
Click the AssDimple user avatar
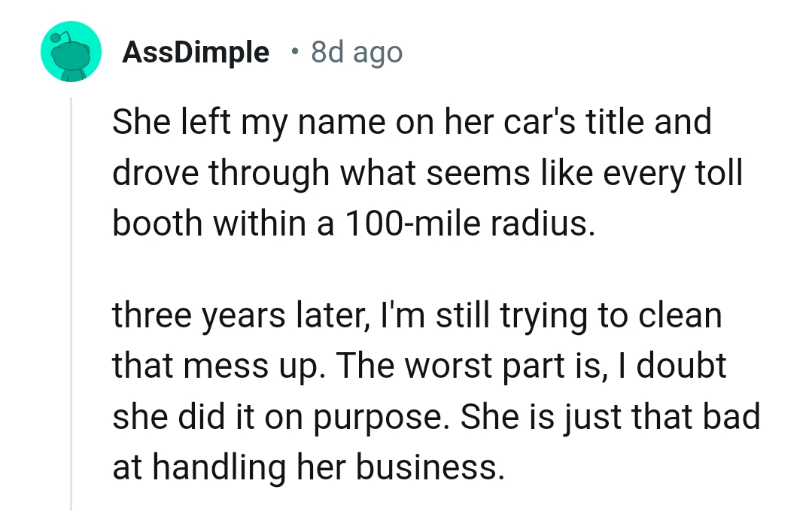(x=71, y=52)
